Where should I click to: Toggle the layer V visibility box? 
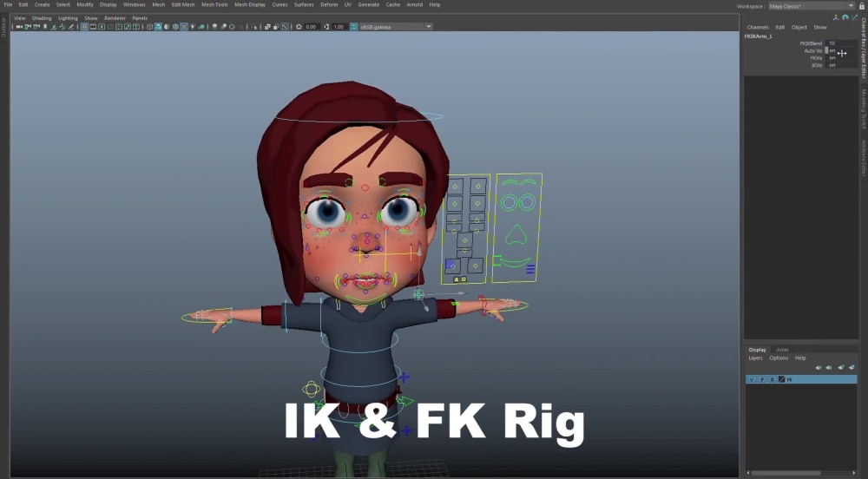point(751,379)
